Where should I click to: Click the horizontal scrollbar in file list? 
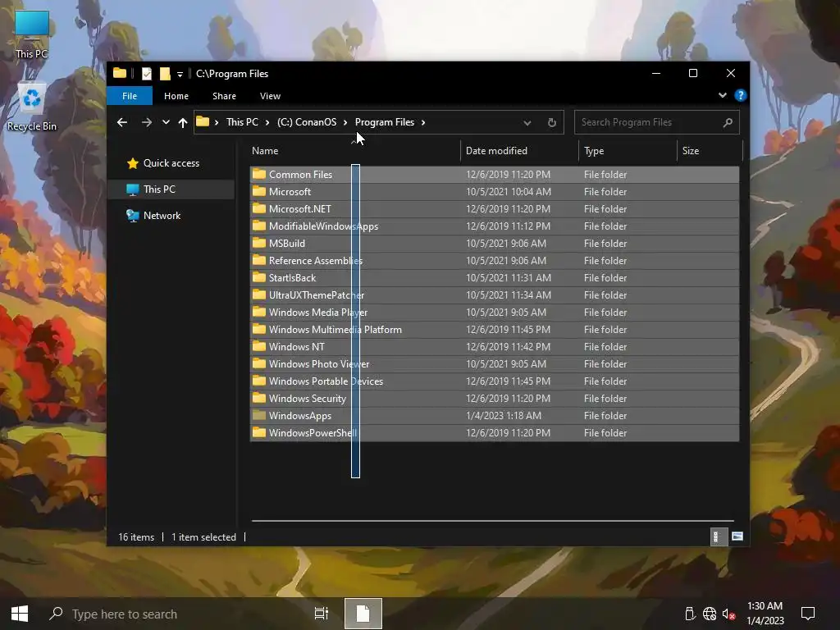click(x=492, y=520)
